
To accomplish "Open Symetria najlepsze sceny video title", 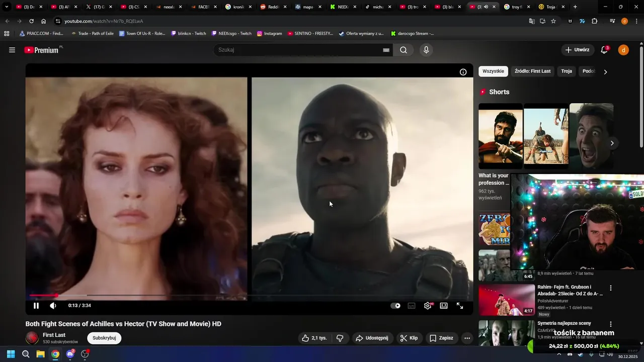I will (x=564, y=323).
